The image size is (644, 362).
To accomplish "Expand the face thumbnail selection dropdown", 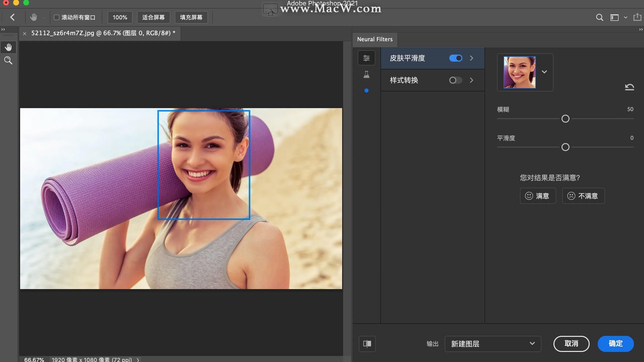I will click(544, 72).
